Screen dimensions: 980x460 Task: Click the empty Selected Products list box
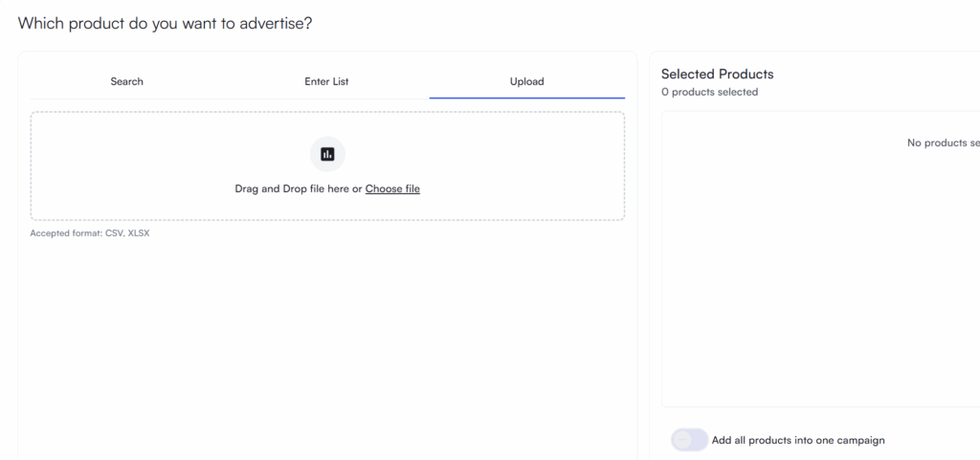[x=813, y=287]
